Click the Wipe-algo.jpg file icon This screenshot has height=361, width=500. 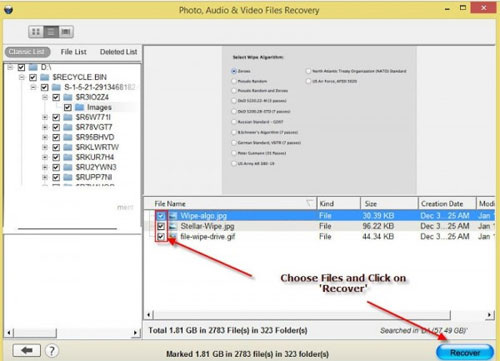(x=173, y=216)
